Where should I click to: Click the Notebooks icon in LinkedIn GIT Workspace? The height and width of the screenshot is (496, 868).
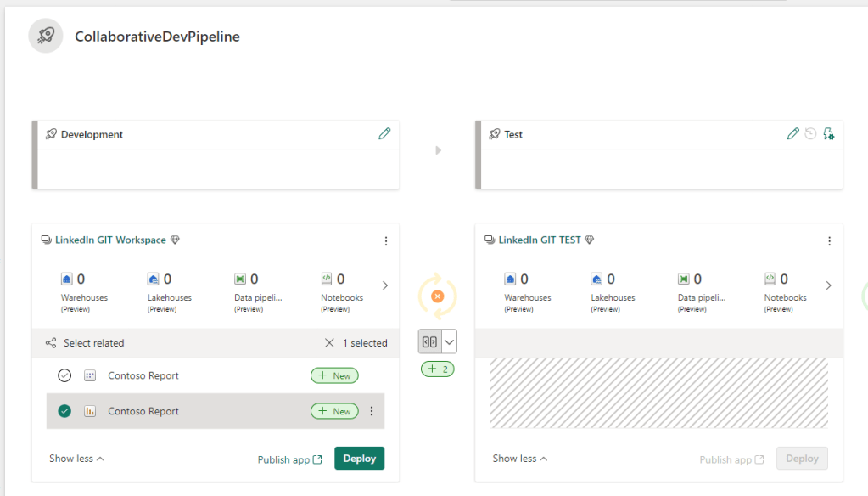(327, 278)
